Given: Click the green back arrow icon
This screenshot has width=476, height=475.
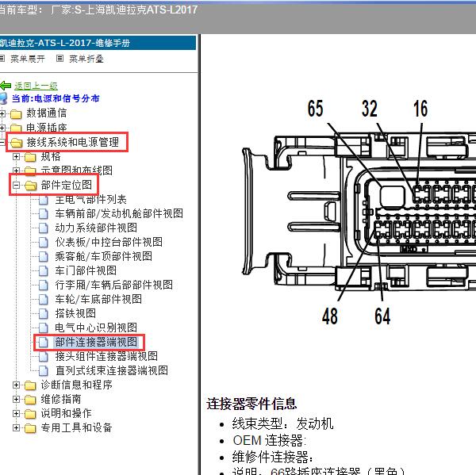Looking at the screenshot, I should pos(6,86).
